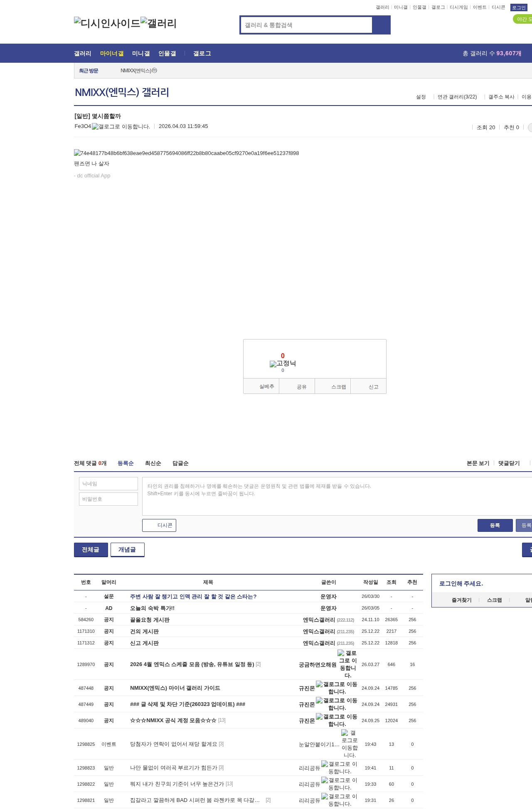Viewport: 532px width, 809px height.
Task: Open the 갤로그 icon in the 공식 계정 모음 row
Action: coord(337,720)
